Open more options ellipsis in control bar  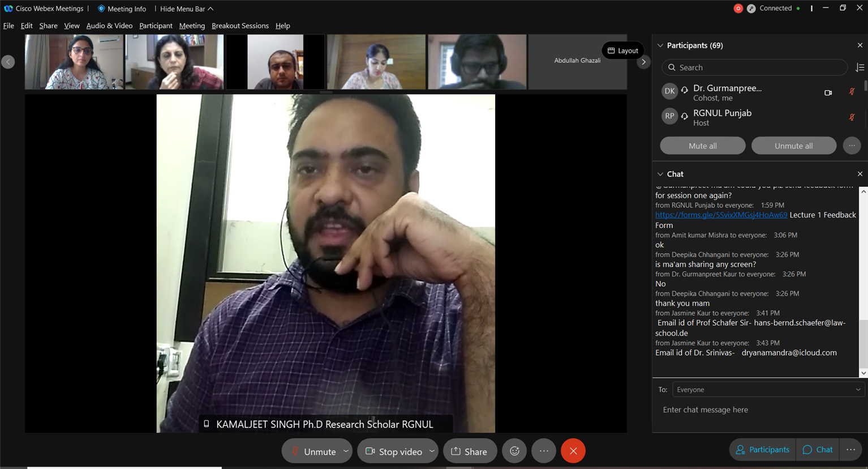[x=544, y=451]
